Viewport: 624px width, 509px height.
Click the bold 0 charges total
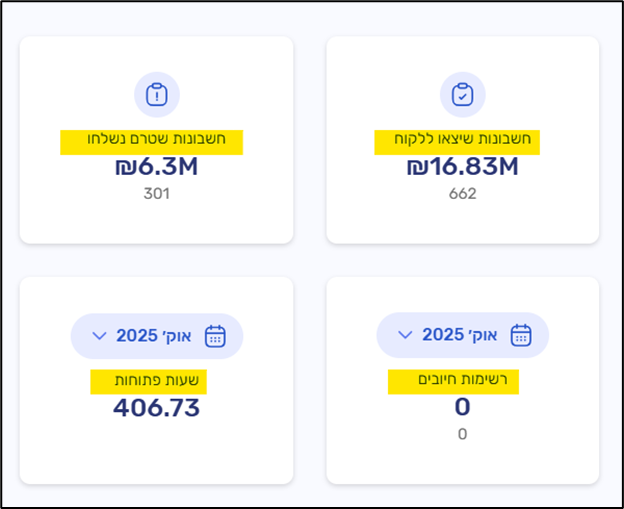pyautogui.click(x=462, y=407)
